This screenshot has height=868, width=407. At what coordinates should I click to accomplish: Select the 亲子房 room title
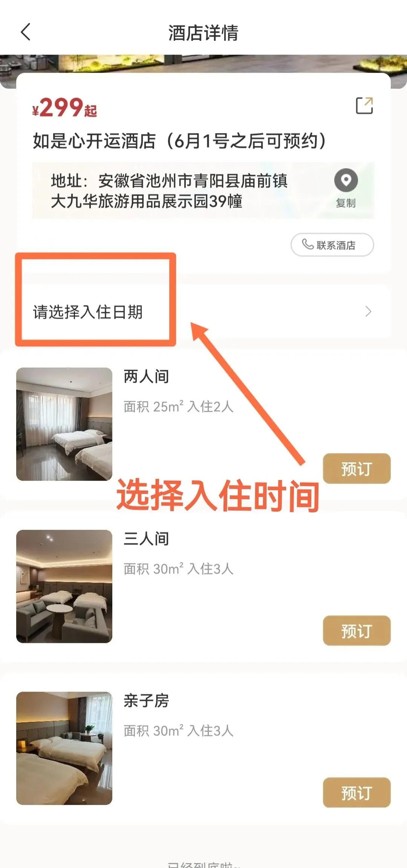tap(146, 701)
